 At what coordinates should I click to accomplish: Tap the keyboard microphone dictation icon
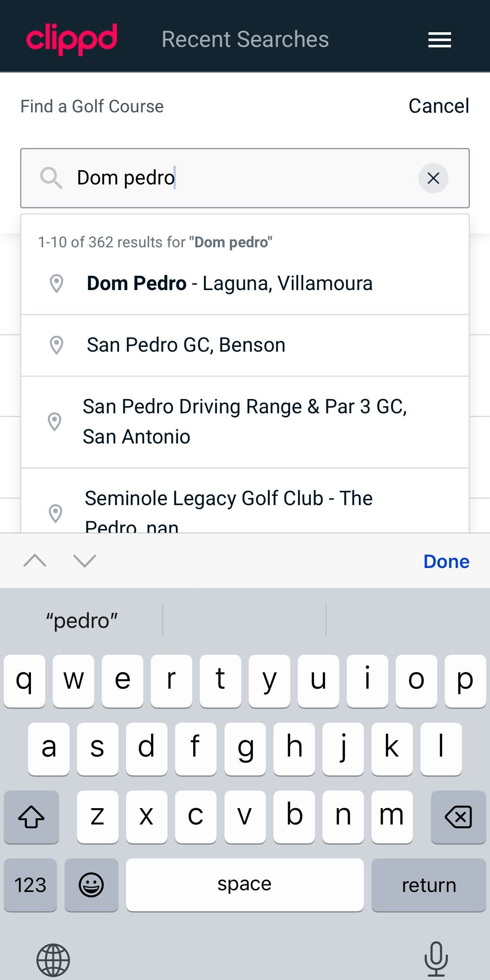(436, 959)
